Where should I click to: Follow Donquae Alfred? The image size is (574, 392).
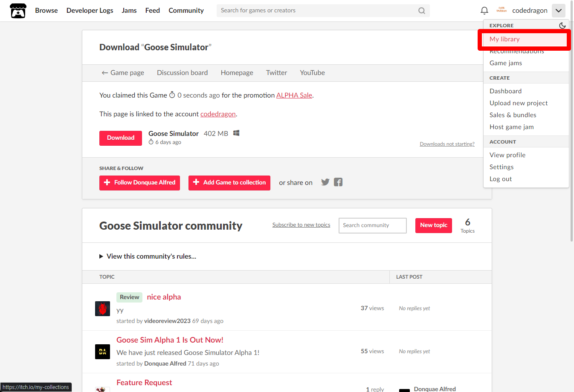point(139,183)
